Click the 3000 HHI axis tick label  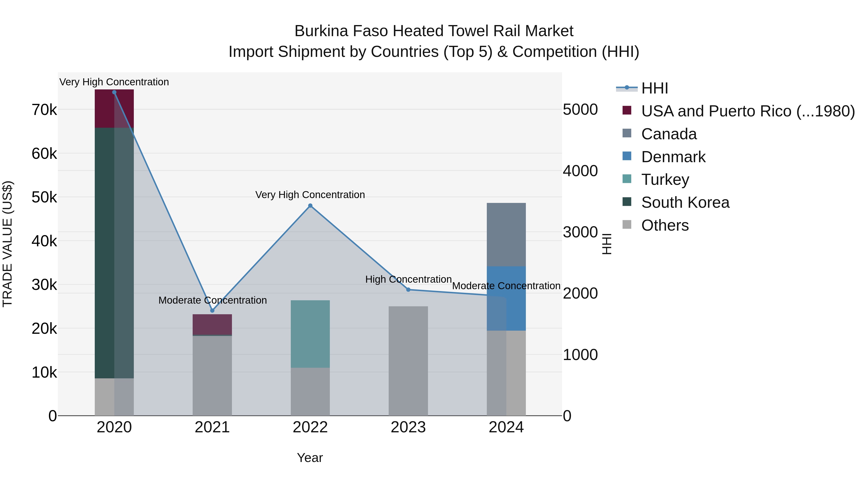click(x=581, y=232)
